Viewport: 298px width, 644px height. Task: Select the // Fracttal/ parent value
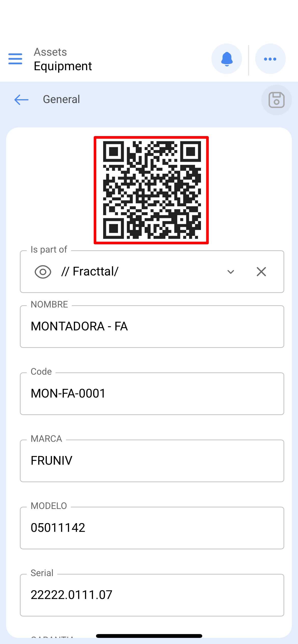click(x=90, y=271)
